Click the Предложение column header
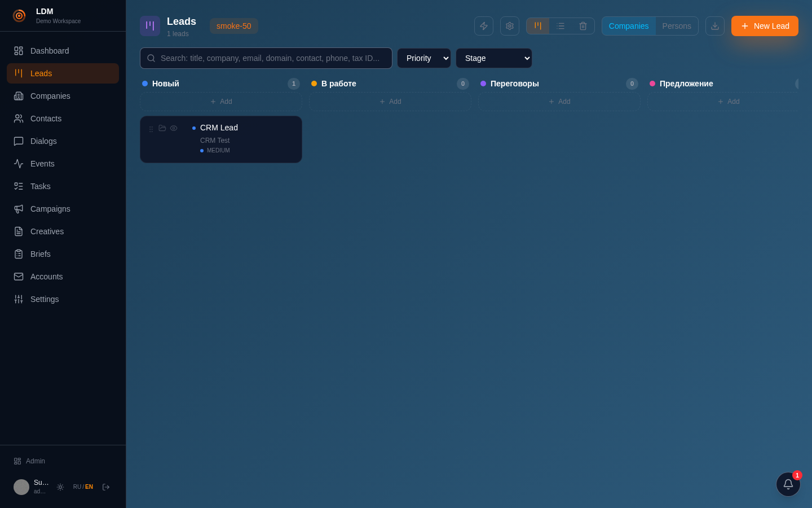Screen dimensions: 812x508 point(686,84)
